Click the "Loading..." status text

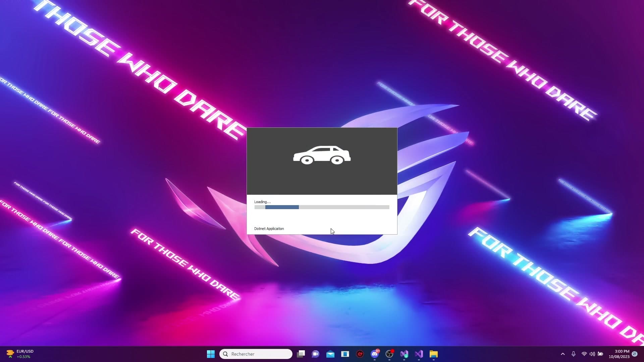click(262, 202)
